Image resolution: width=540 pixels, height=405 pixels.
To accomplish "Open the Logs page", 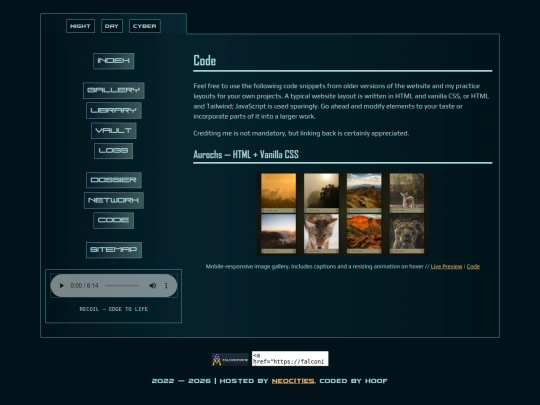I will pyautogui.click(x=114, y=151).
